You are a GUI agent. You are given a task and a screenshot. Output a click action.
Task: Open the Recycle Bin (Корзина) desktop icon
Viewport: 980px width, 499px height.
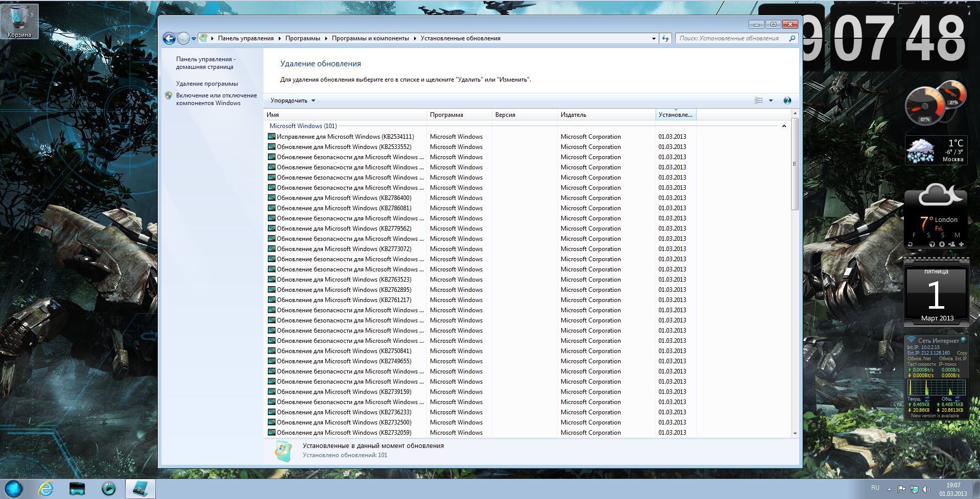coord(19,21)
